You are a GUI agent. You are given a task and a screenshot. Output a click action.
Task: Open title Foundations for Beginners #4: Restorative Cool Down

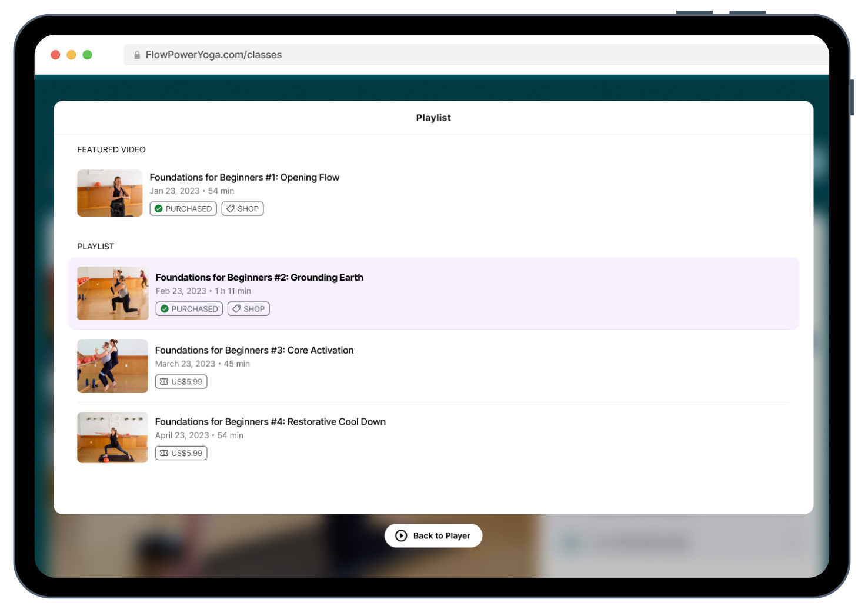pyautogui.click(x=270, y=422)
